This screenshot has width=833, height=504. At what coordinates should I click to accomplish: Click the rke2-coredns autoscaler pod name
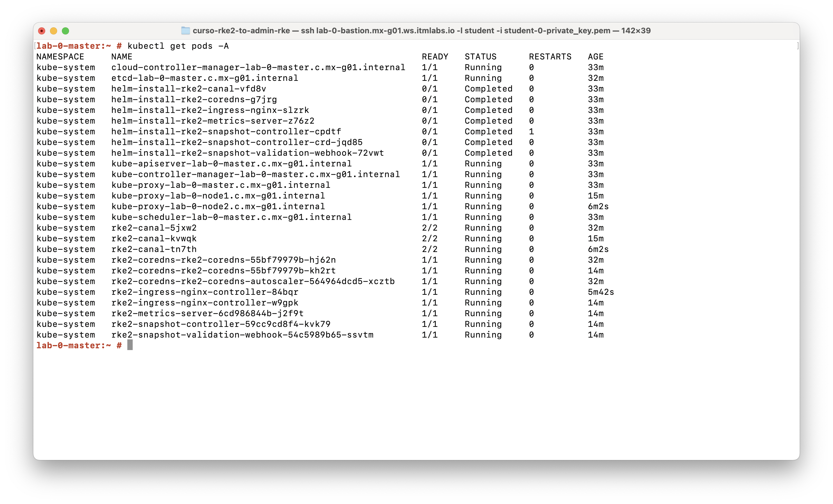[253, 281]
